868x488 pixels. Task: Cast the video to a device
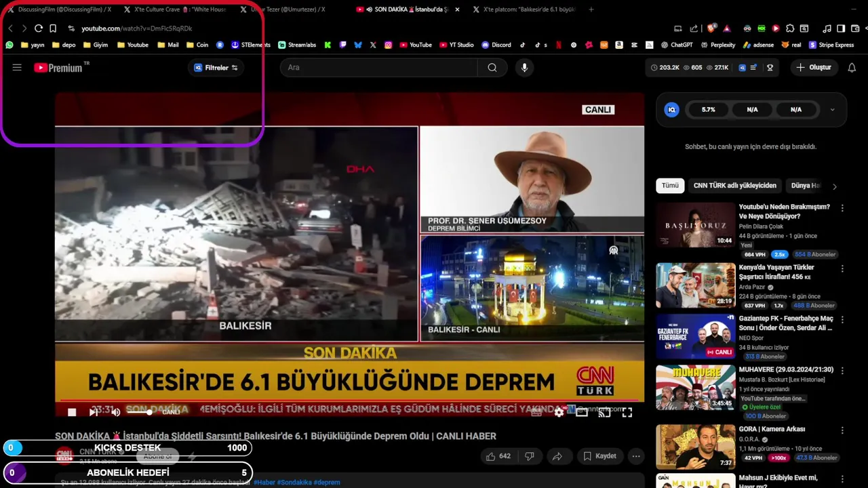click(604, 411)
